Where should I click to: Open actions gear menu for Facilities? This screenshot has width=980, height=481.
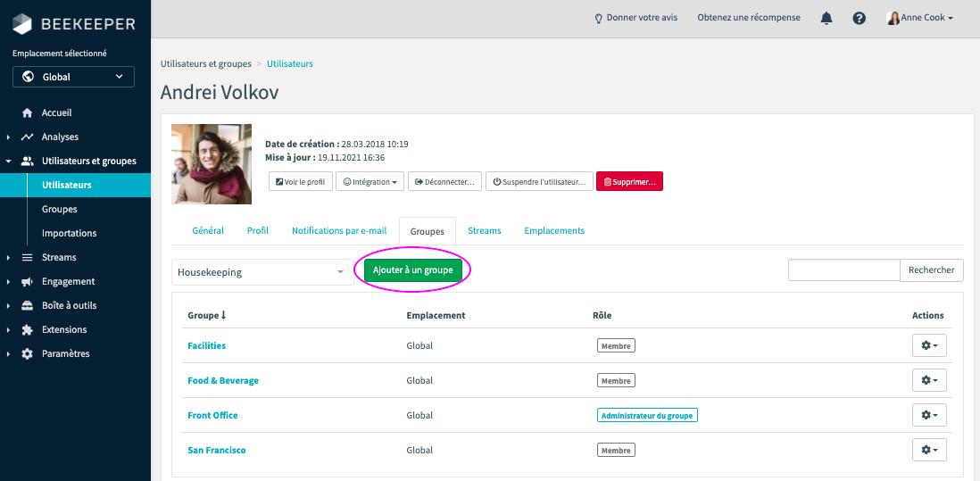[928, 346]
